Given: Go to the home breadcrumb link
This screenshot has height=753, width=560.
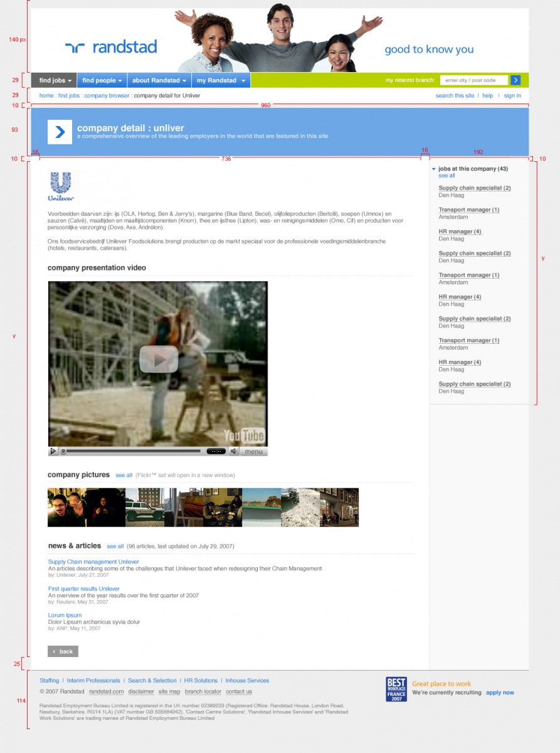Looking at the screenshot, I should pyautogui.click(x=46, y=95).
